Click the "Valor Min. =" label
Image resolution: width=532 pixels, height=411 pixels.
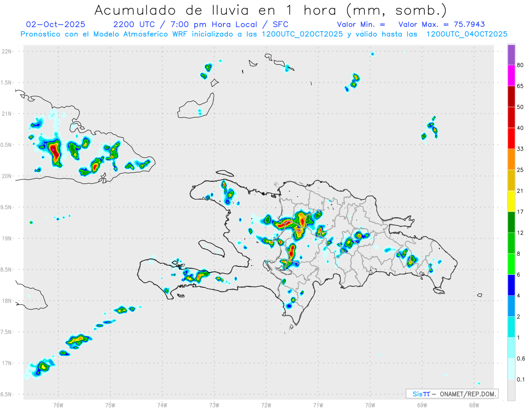tap(361, 24)
